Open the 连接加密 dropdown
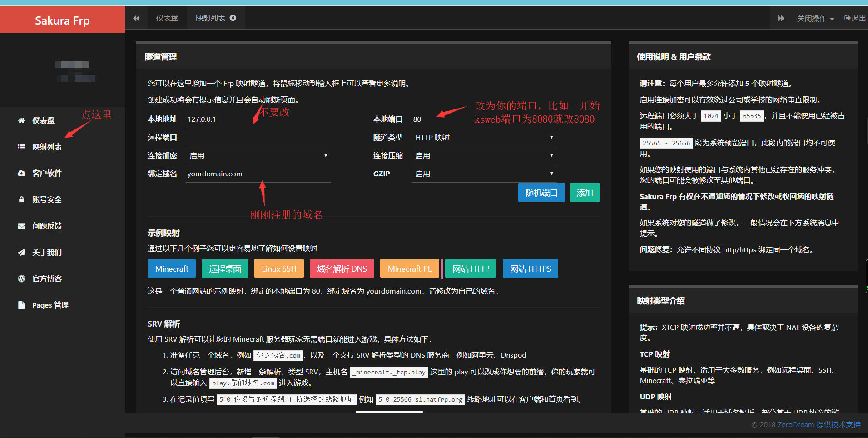 coord(258,155)
